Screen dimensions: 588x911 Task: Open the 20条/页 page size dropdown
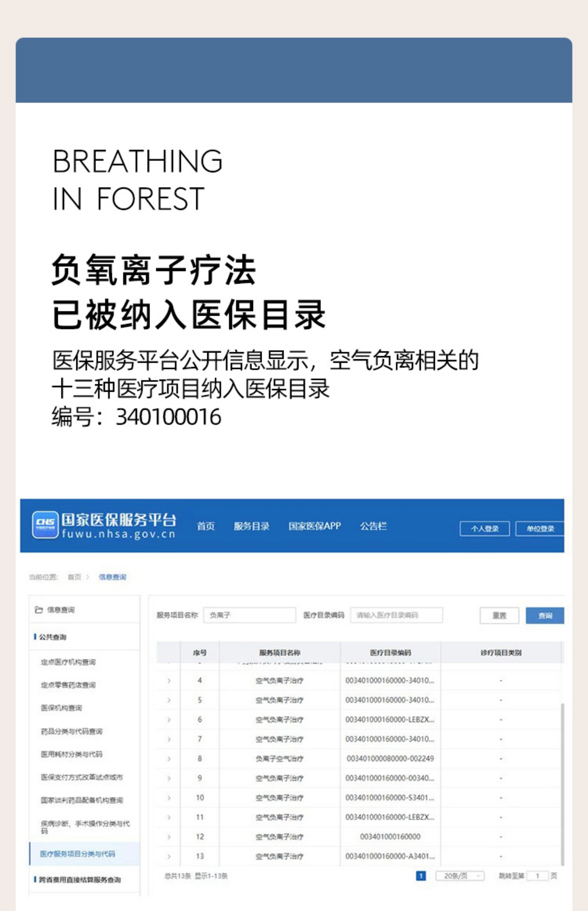pyautogui.click(x=460, y=876)
